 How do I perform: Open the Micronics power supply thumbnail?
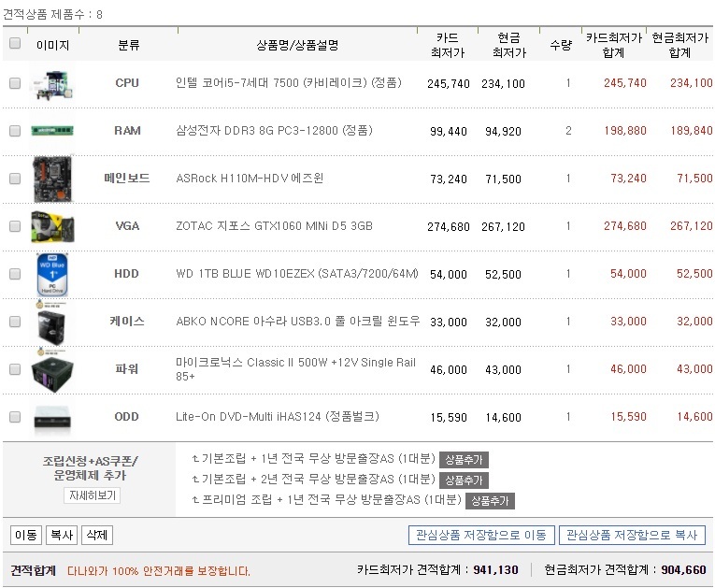coord(52,370)
